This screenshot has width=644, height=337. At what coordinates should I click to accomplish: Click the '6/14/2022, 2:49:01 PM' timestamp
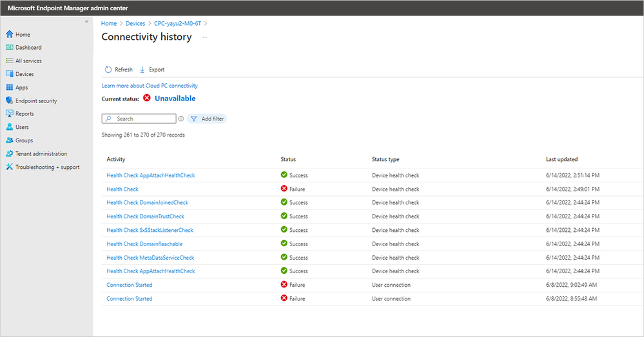click(x=572, y=189)
